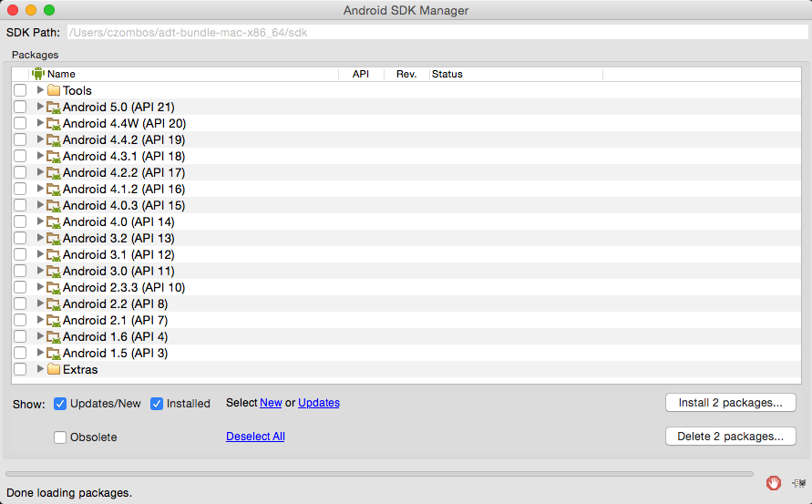Image resolution: width=812 pixels, height=504 pixels.
Task: Sort by the Name column header
Action: [x=184, y=74]
